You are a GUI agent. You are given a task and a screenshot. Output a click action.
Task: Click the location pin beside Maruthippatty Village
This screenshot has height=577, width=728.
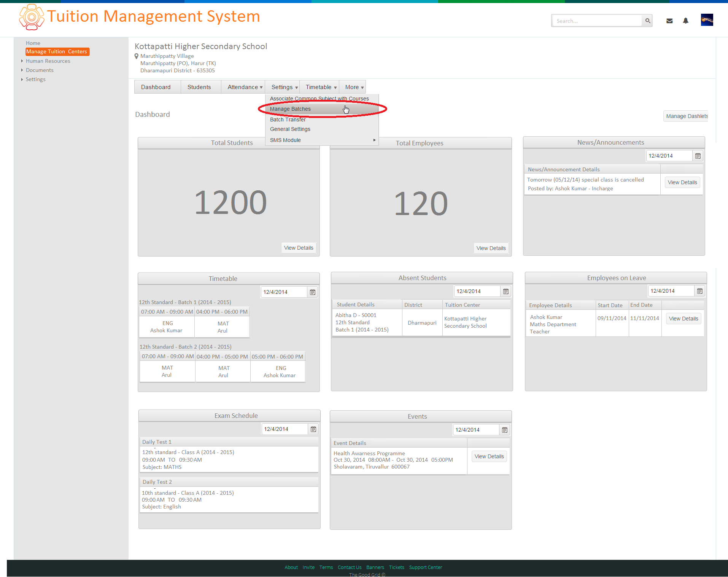137,56
